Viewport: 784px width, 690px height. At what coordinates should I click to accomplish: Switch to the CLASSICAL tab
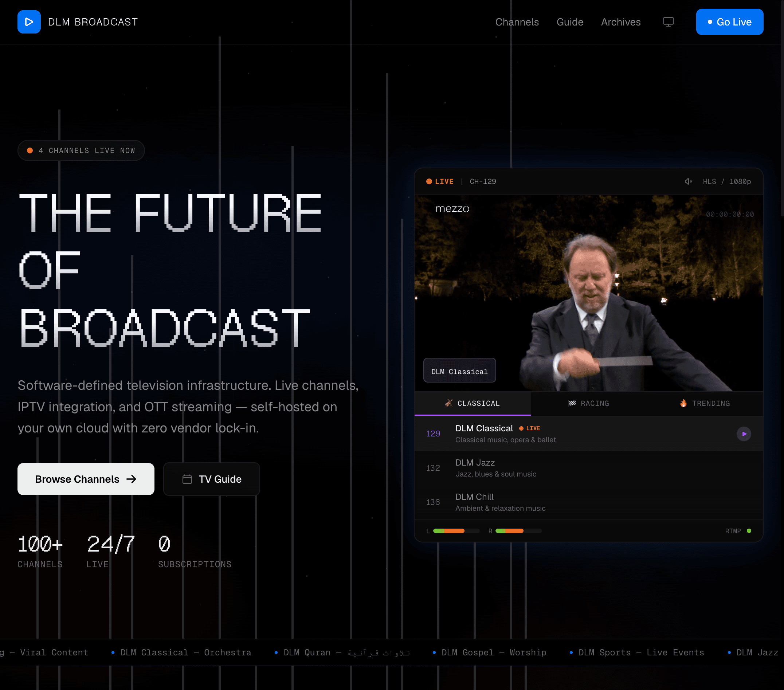click(x=473, y=403)
